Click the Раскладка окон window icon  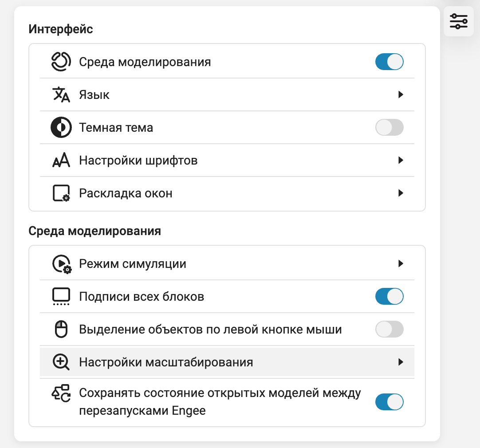point(61,193)
